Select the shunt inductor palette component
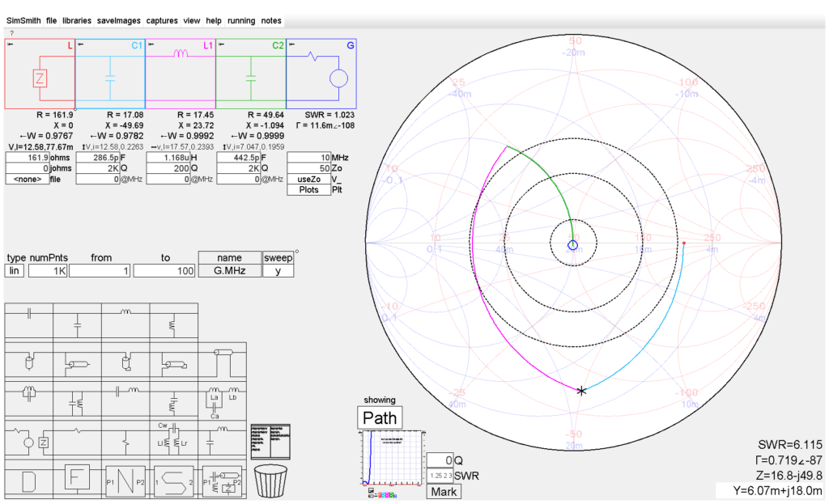 point(173,321)
